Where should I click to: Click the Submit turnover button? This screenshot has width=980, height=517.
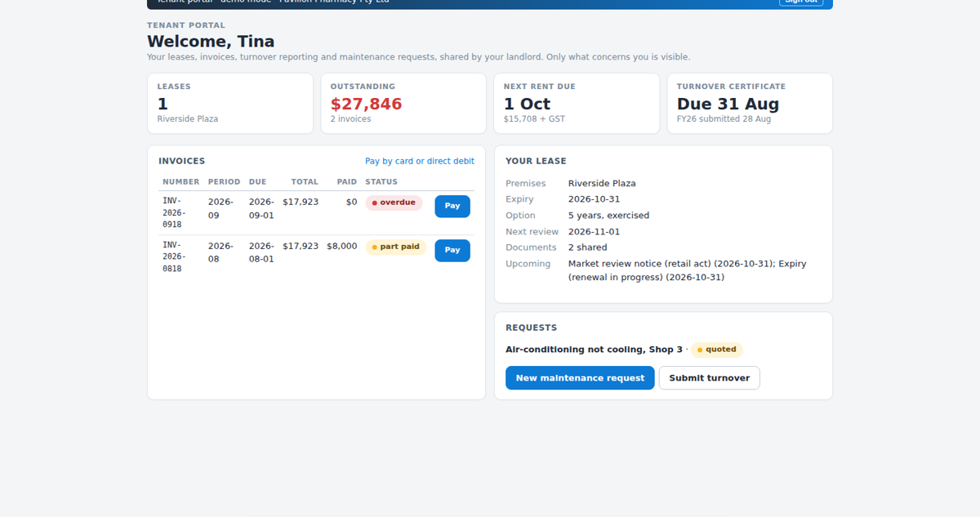coord(710,378)
